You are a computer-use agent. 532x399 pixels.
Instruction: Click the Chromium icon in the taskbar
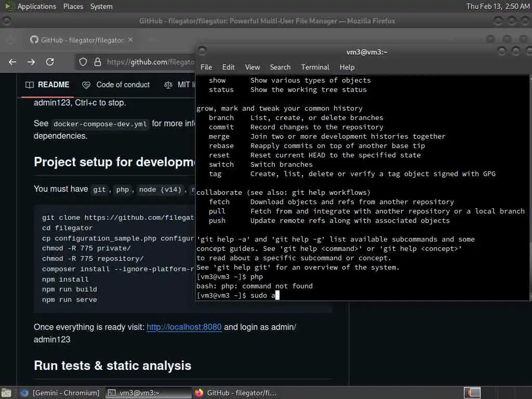[24, 393]
